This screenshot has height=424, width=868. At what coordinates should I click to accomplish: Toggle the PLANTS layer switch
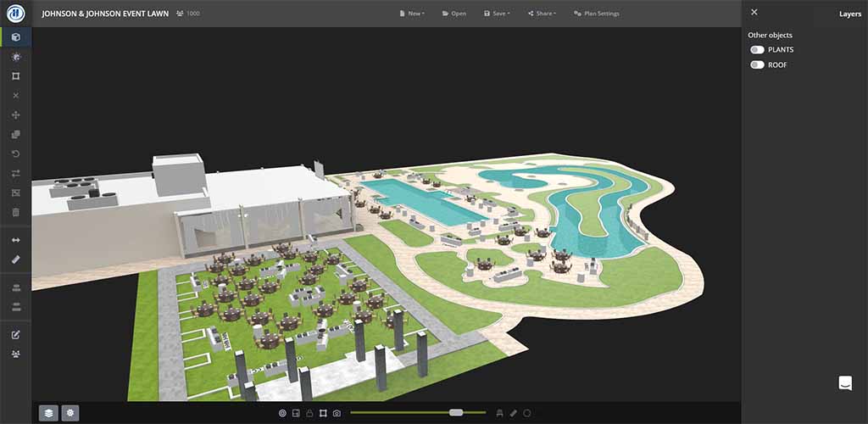(x=757, y=50)
